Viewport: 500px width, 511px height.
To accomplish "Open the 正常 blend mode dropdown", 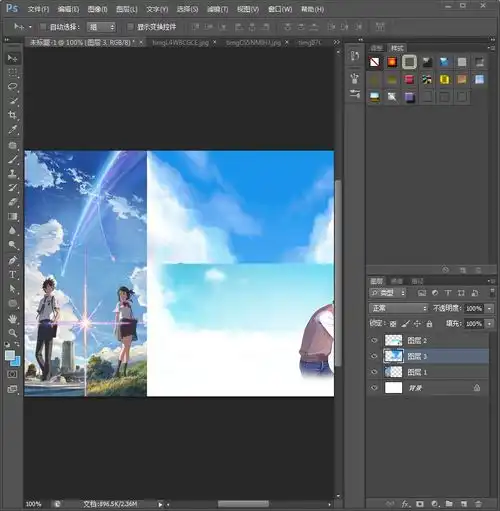I will point(398,308).
